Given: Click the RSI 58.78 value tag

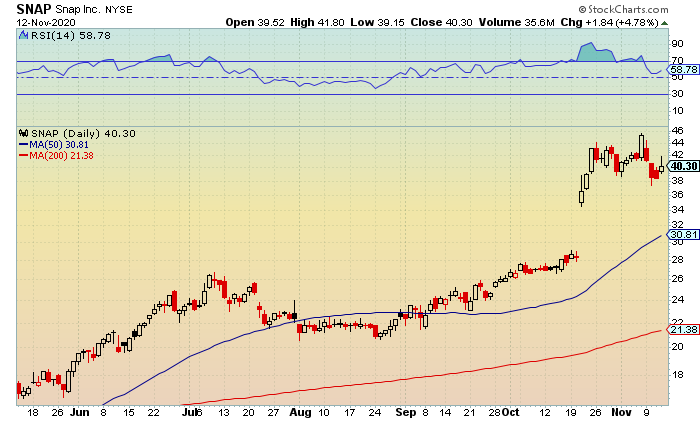Looking at the screenshot, I should click(x=683, y=70).
